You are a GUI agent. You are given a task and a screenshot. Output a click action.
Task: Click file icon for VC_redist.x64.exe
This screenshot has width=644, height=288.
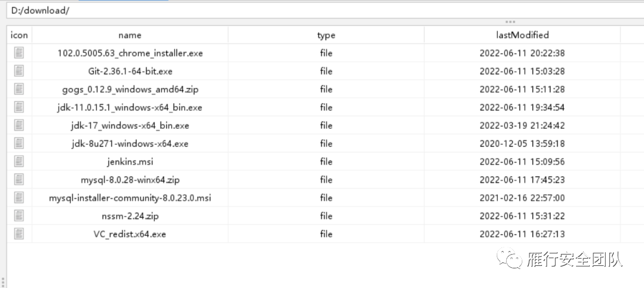tap(19, 234)
